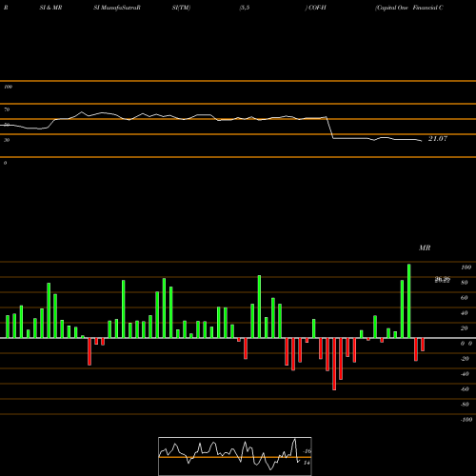
Task: Open the mini oscillator thumbnail chart
Action: (x=235, y=456)
